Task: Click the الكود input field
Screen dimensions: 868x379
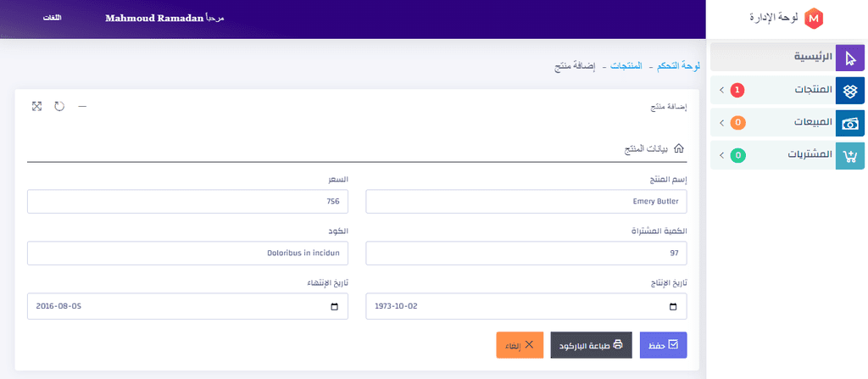Action: click(187, 254)
